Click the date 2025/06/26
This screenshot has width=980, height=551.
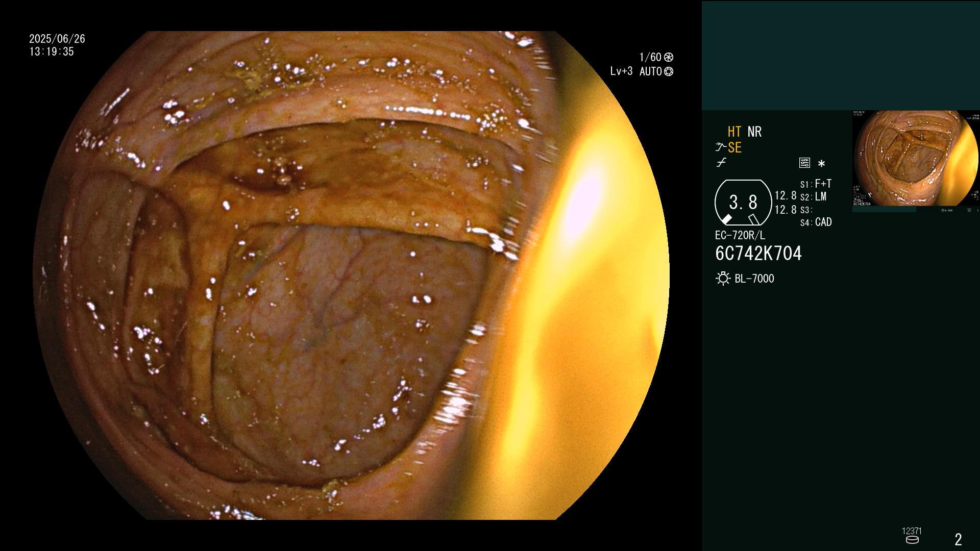[57, 39]
